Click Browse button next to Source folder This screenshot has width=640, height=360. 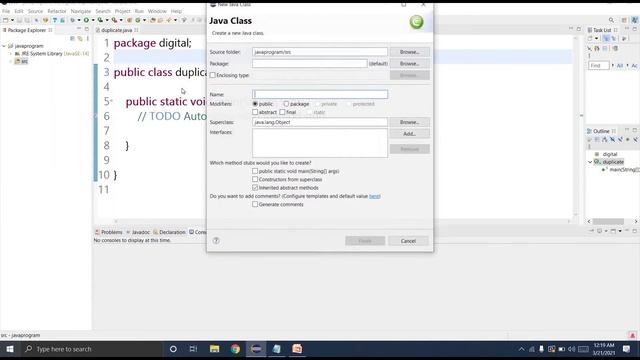[x=409, y=52]
